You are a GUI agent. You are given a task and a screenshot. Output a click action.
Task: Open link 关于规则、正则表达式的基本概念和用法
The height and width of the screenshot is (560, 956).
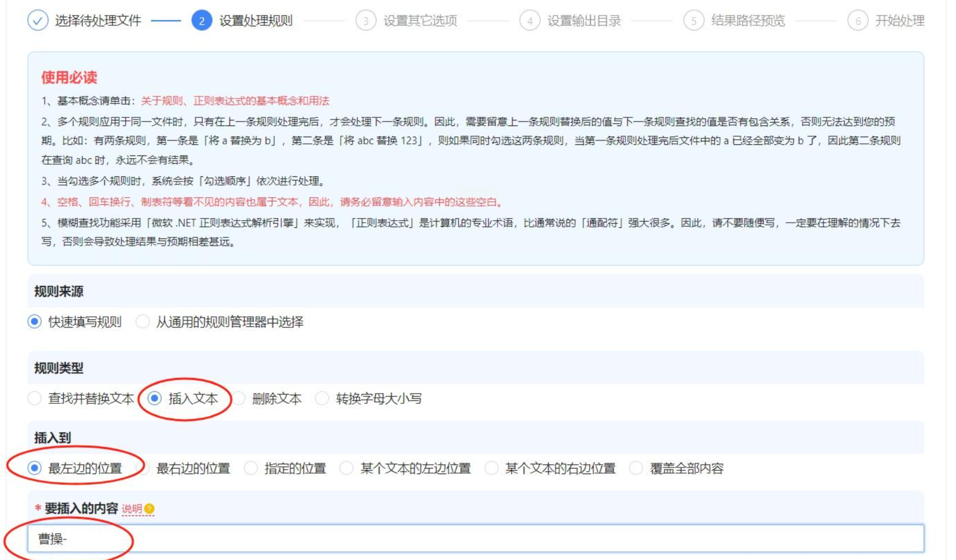235,101
